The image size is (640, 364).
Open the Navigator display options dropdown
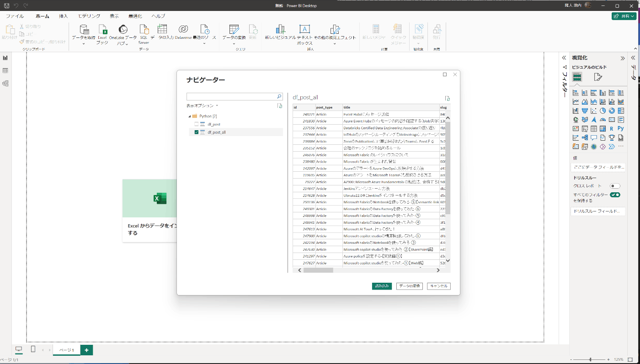(203, 106)
